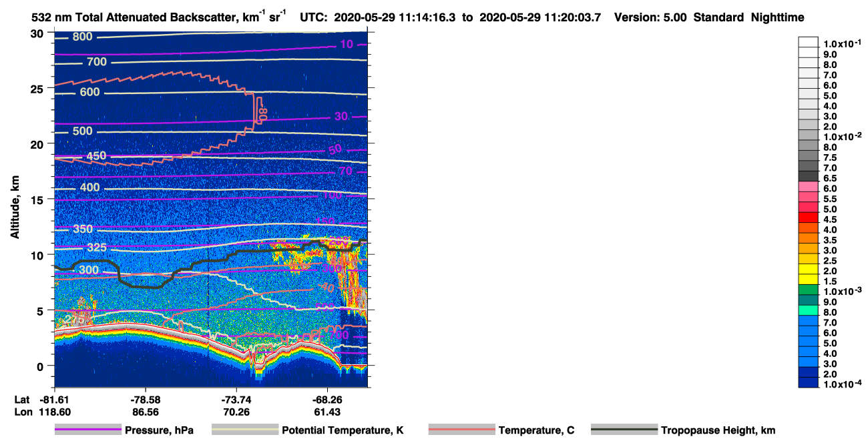Click the latitude value -81.61
Screen dimensions: 868x445
tap(53, 400)
